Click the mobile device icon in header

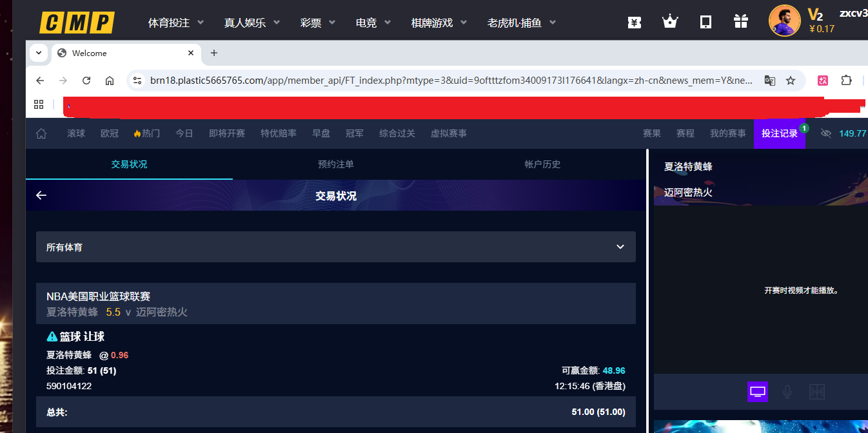point(705,23)
